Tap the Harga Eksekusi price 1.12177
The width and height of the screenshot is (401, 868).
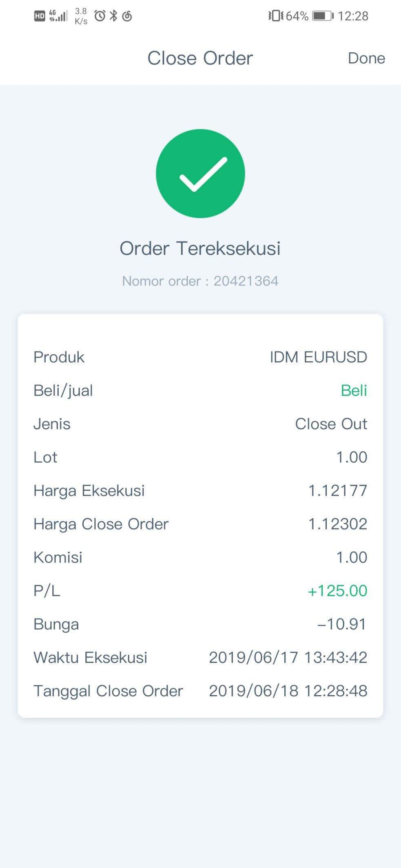click(x=338, y=490)
